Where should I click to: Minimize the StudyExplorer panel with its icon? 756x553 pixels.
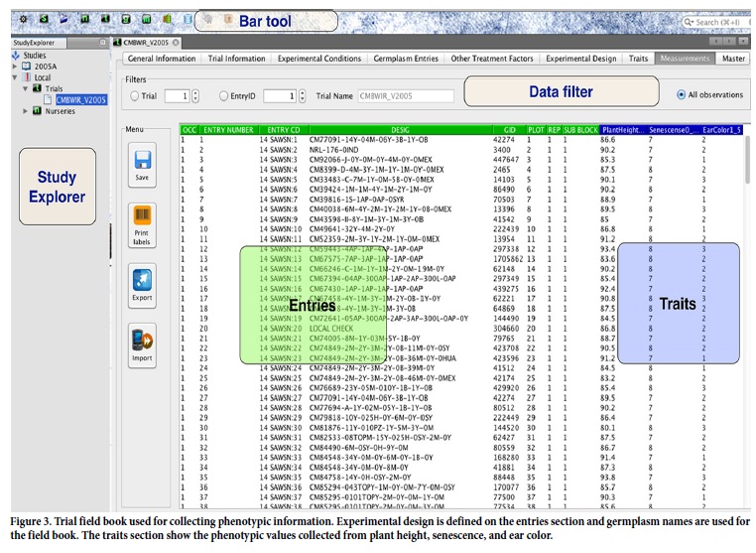click(103, 43)
